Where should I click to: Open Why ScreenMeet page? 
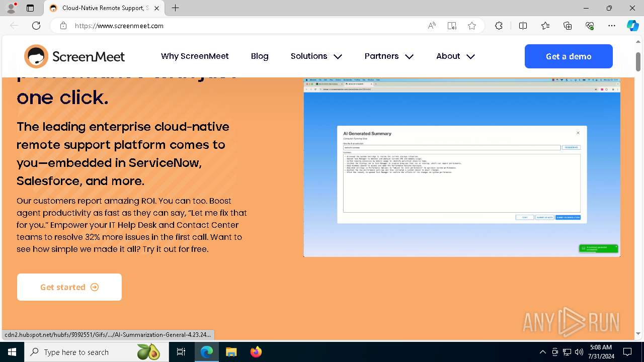coord(195,56)
